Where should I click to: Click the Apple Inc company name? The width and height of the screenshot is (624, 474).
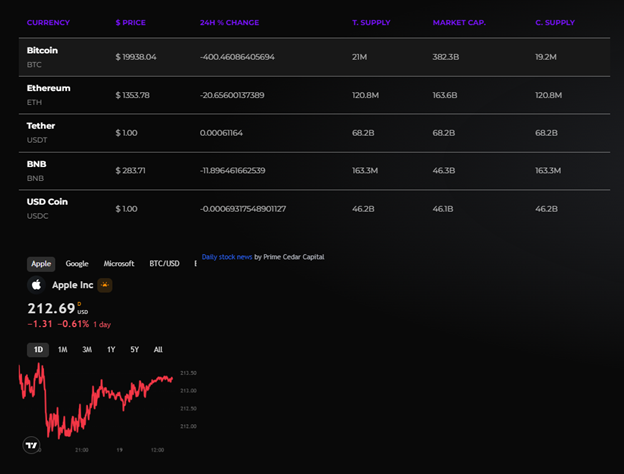72,285
